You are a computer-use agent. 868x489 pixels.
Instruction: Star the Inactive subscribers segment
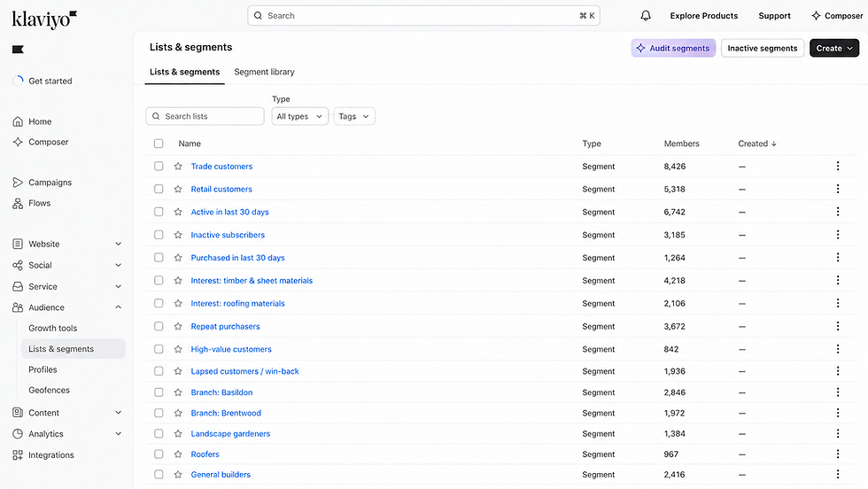(x=178, y=235)
